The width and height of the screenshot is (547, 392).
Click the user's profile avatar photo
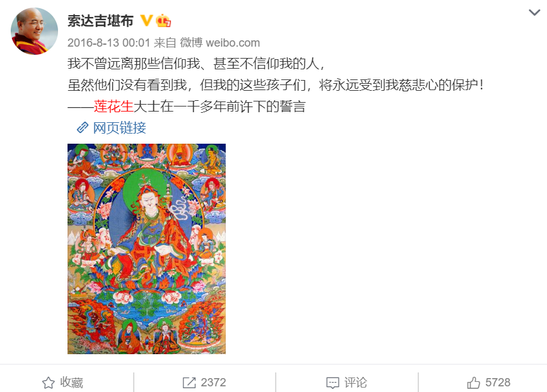tap(34, 31)
